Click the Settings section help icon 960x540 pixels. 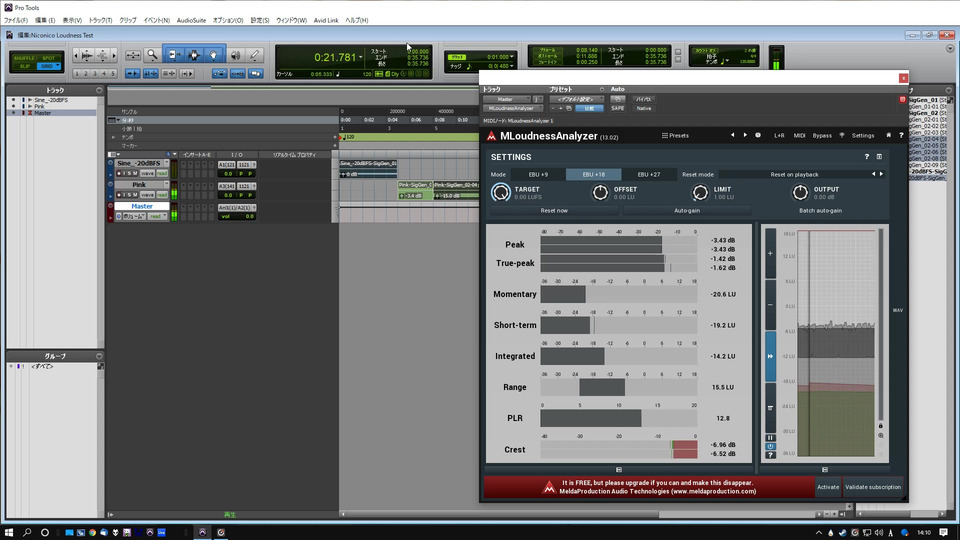coord(866,157)
